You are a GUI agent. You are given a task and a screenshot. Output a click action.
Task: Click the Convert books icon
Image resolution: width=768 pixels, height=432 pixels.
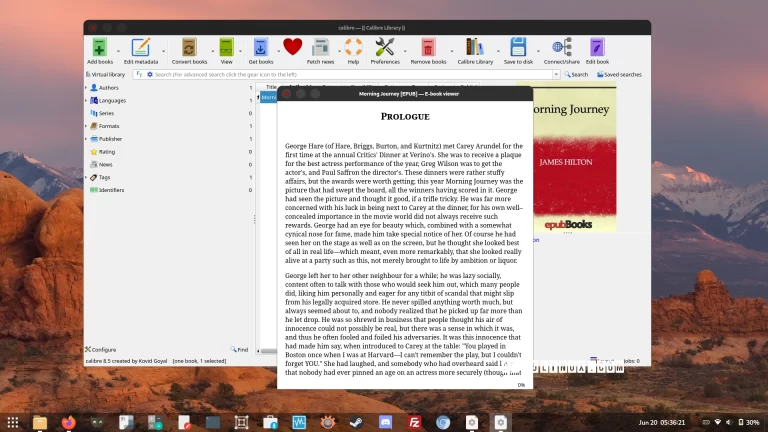pyautogui.click(x=189, y=48)
